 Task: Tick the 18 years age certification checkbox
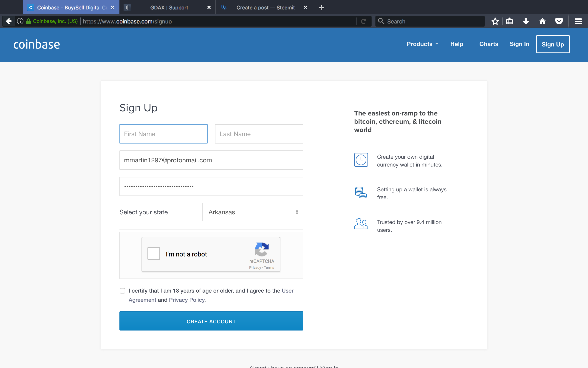pyautogui.click(x=122, y=290)
